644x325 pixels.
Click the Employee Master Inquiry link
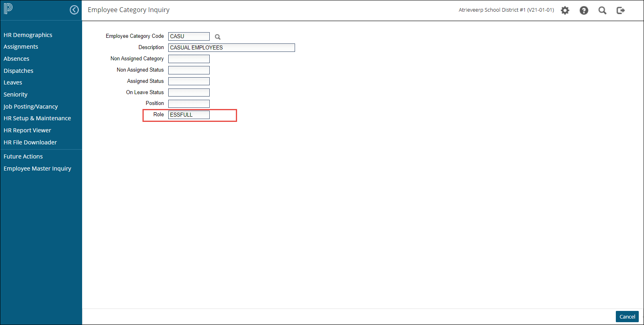37,169
